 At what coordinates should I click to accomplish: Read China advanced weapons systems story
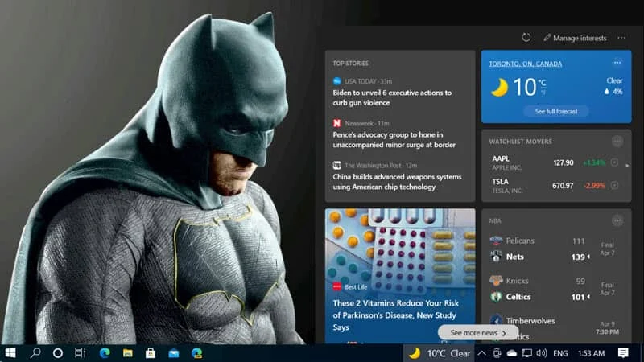[397, 182]
